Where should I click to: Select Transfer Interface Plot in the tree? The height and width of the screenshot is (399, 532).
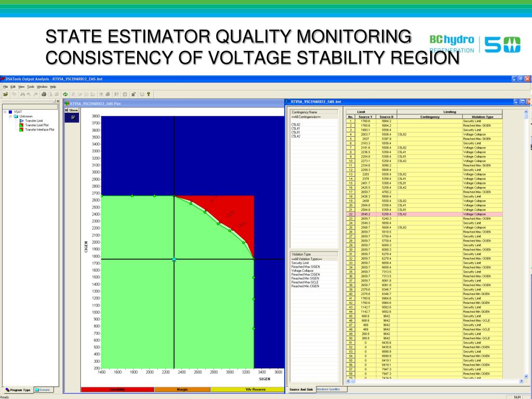tap(39, 129)
